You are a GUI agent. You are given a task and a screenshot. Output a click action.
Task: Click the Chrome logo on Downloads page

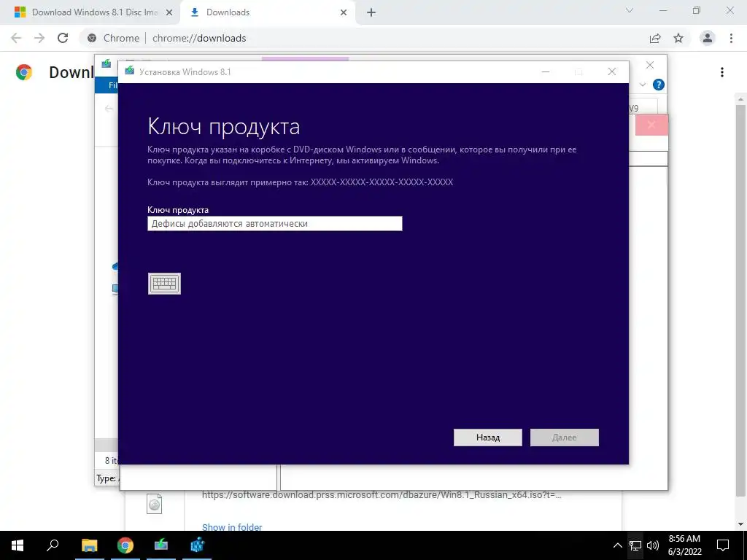(24, 72)
